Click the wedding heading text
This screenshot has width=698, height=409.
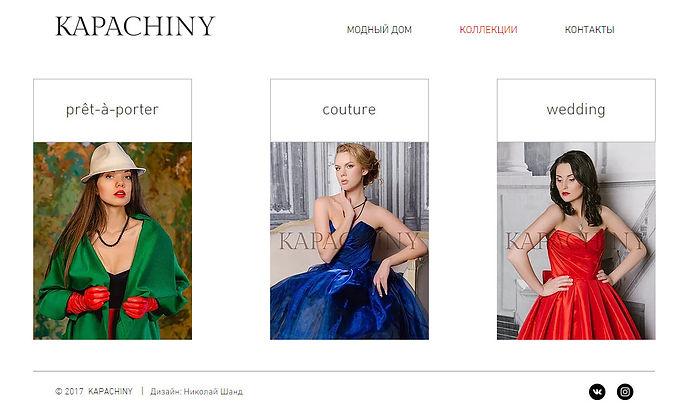pos(576,109)
